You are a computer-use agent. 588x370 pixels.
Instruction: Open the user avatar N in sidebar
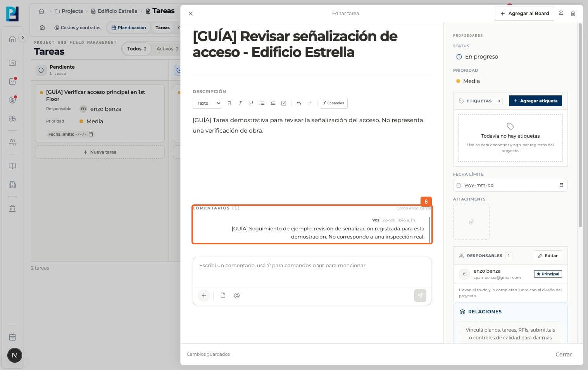(x=15, y=355)
